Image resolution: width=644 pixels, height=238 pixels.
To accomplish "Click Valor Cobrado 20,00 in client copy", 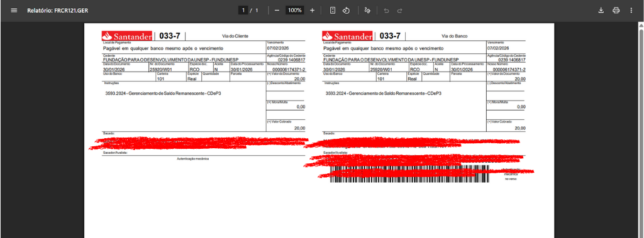I will (300, 128).
